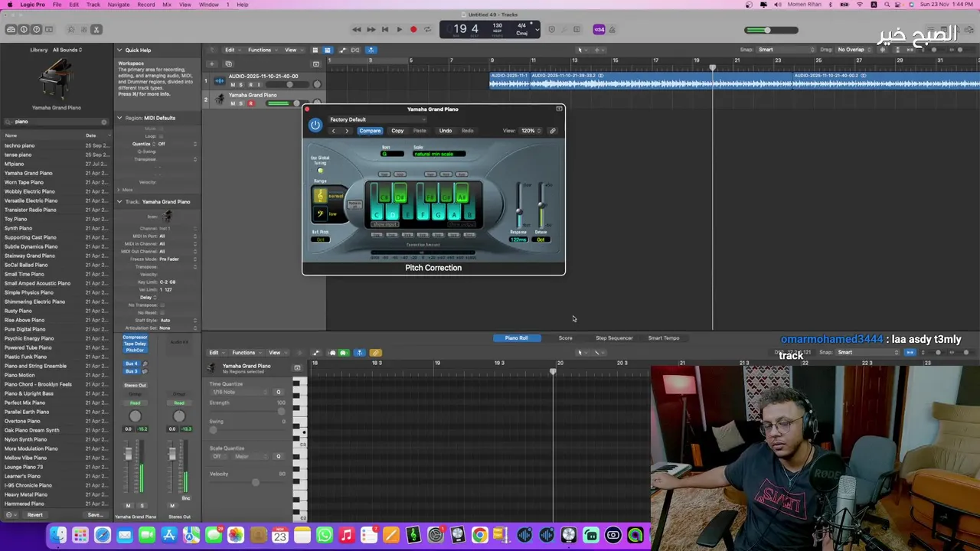Switch to the Step Sequencer tab
Screen dimensions: 980x551
[614, 337]
